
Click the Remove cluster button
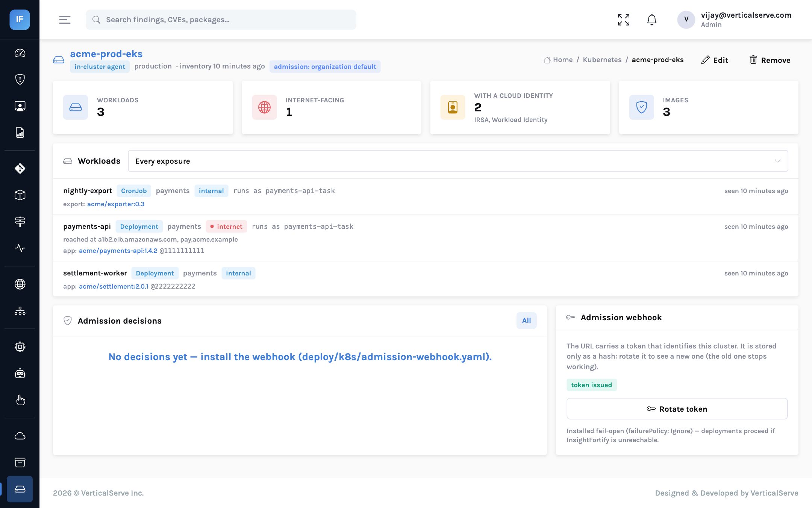770,60
